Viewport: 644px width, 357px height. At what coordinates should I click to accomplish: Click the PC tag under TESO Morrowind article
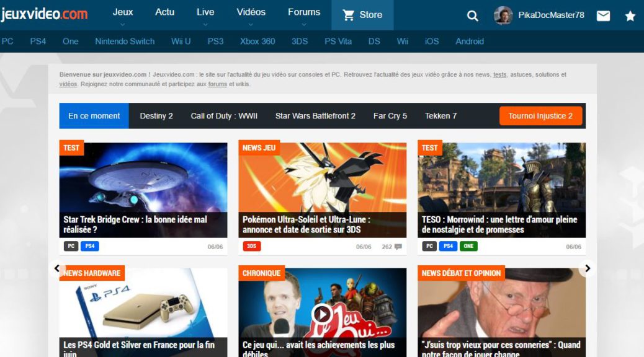(x=429, y=246)
